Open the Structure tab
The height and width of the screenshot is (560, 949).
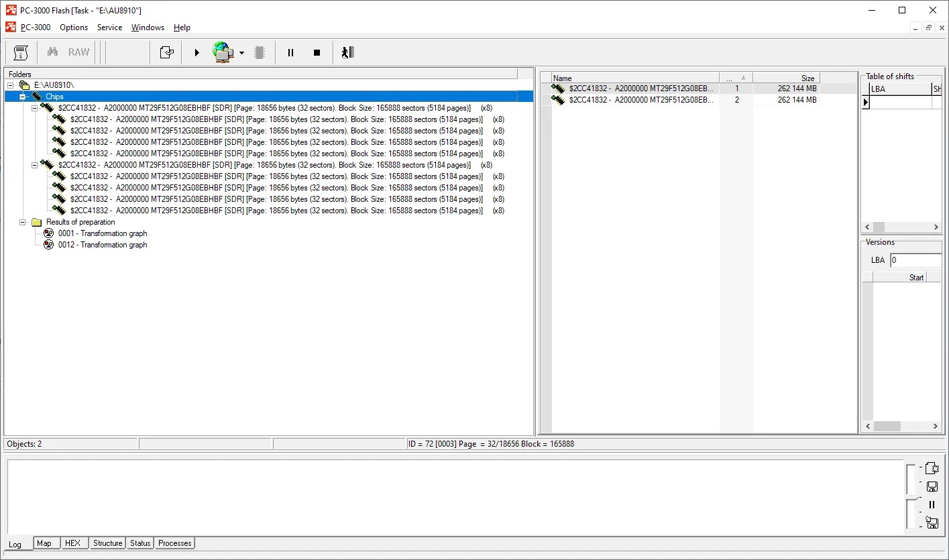[107, 543]
